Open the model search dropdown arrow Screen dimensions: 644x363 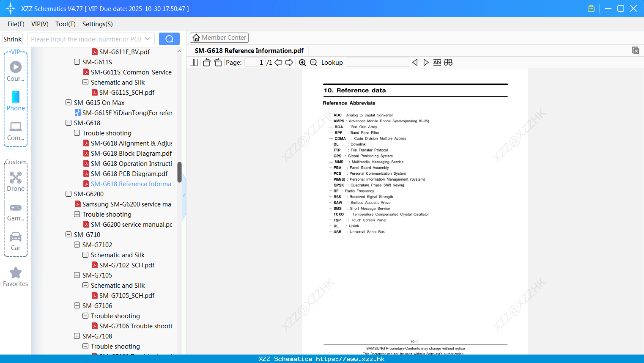coord(148,39)
